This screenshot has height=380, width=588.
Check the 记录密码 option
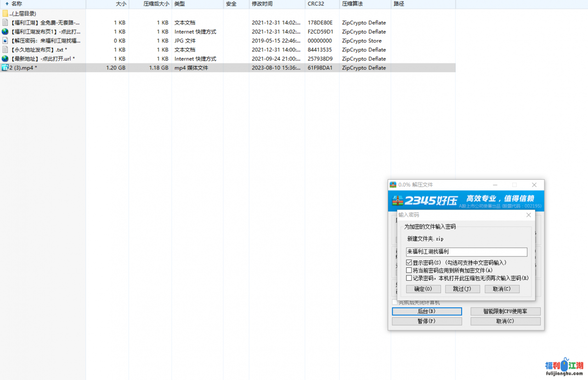coord(409,278)
